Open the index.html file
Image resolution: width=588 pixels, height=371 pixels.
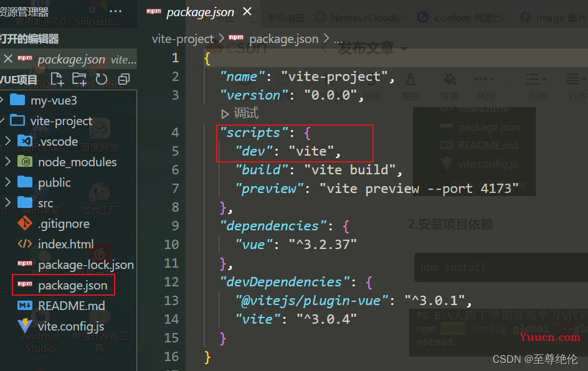65,245
